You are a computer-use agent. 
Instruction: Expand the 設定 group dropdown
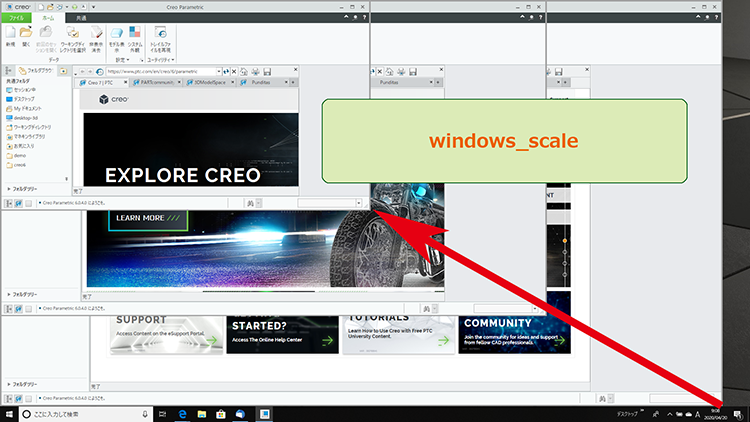[122, 60]
